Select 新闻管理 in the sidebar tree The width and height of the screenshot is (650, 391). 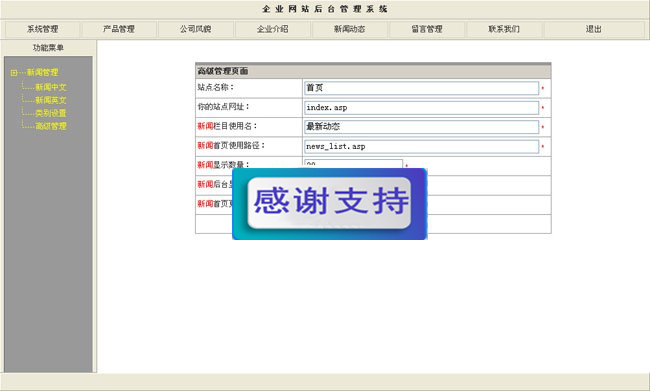42,72
